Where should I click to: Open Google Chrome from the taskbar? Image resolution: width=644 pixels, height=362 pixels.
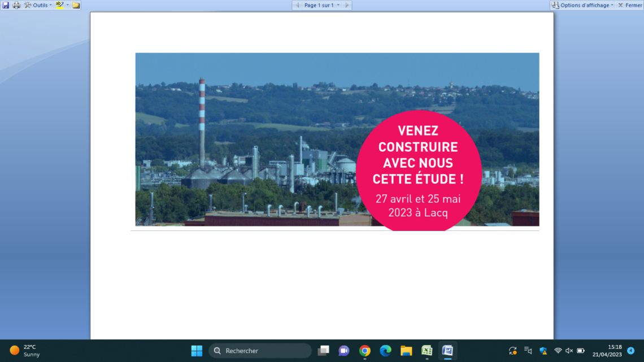pyautogui.click(x=365, y=351)
